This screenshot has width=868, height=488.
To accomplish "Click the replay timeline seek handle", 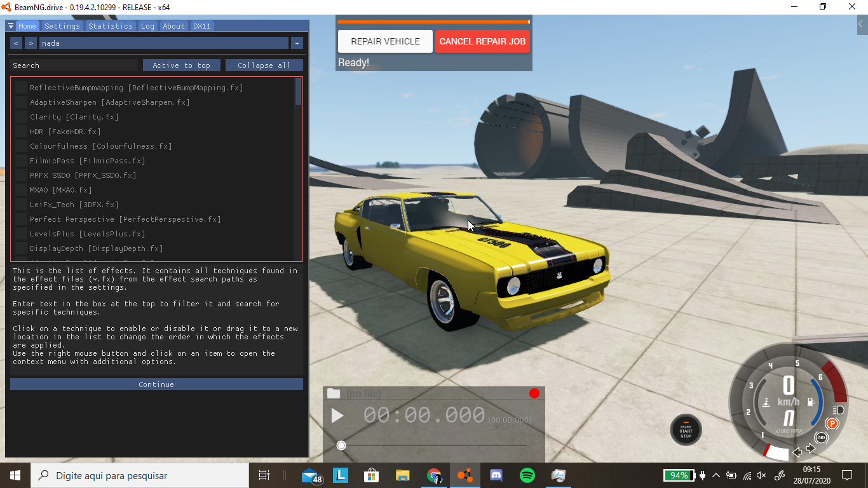I will (x=341, y=445).
